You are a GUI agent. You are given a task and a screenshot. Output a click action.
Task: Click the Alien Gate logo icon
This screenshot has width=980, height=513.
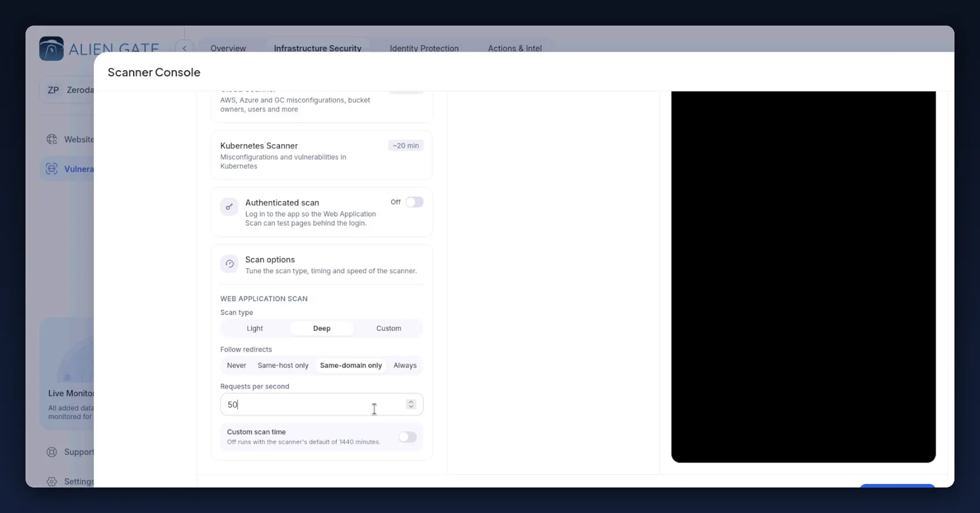click(51, 48)
